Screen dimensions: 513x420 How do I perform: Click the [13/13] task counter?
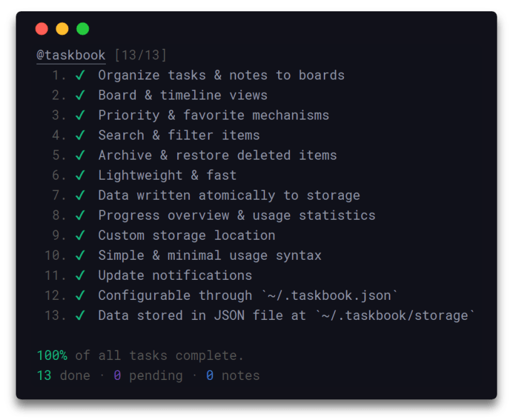point(140,55)
